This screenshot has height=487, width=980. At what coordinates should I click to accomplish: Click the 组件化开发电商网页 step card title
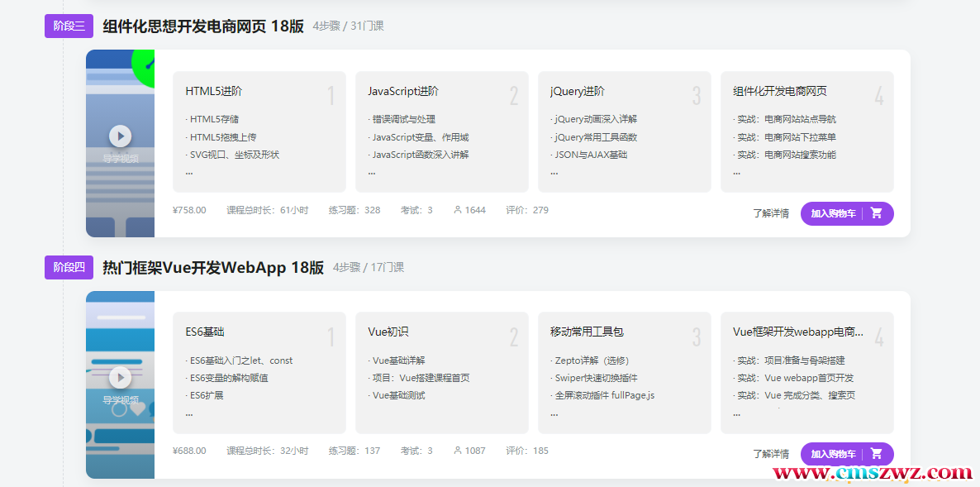779,92
